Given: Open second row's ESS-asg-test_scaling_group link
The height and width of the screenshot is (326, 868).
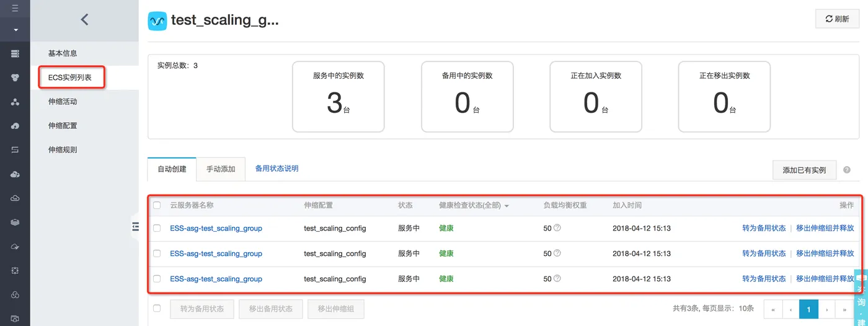Looking at the screenshot, I should click(216, 253).
